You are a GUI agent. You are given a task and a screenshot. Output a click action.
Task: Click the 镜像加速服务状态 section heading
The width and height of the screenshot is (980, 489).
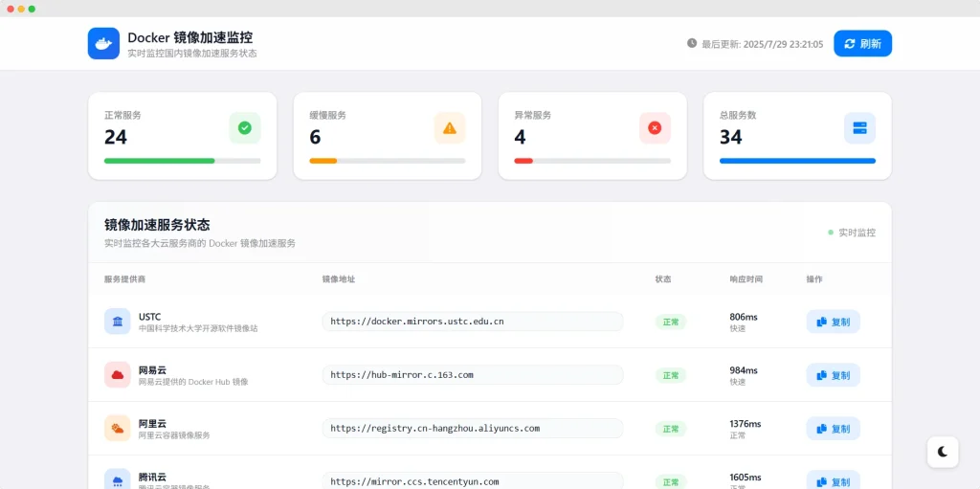(x=157, y=225)
